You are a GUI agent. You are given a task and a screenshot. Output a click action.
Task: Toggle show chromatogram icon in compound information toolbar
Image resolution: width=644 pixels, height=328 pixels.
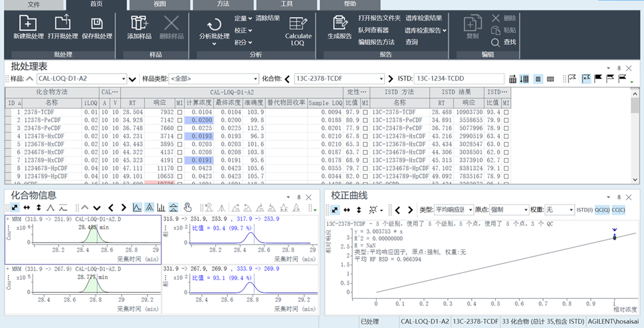tap(137, 208)
